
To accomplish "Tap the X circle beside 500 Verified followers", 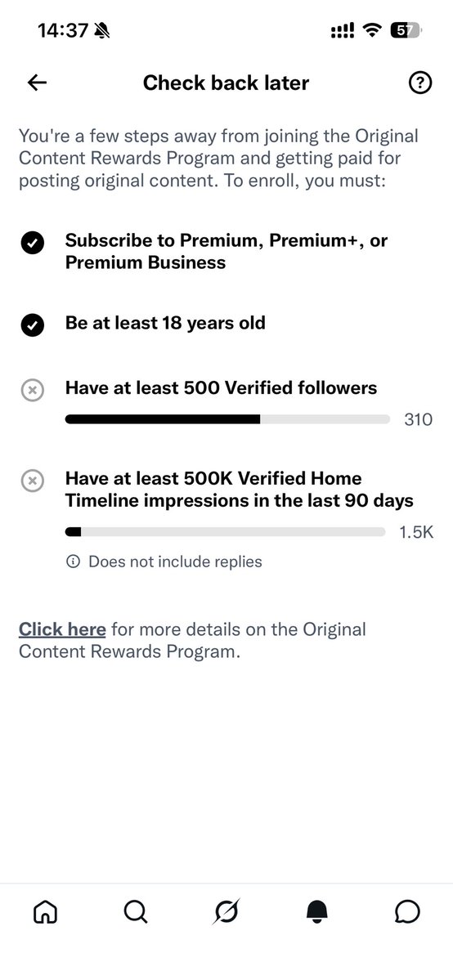I will tap(33, 390).
